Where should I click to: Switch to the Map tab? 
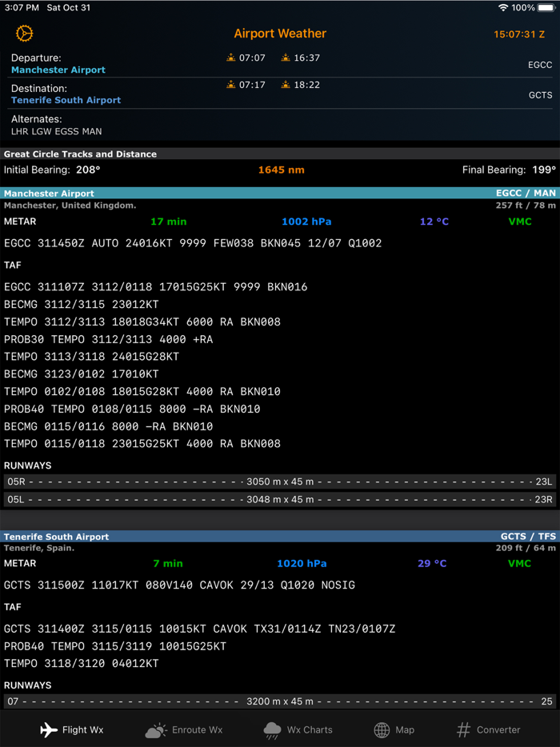pyautogui.click(x=394, y=729)
